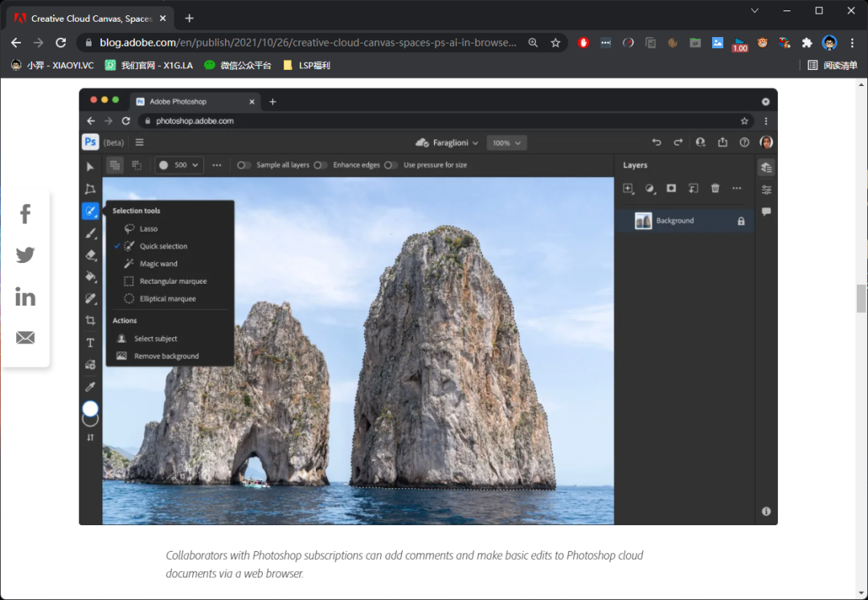This screenshot has width=868, height=600.
Task: Expand the 100% zoom level dropdown
Action: click(x=506, y=142)
